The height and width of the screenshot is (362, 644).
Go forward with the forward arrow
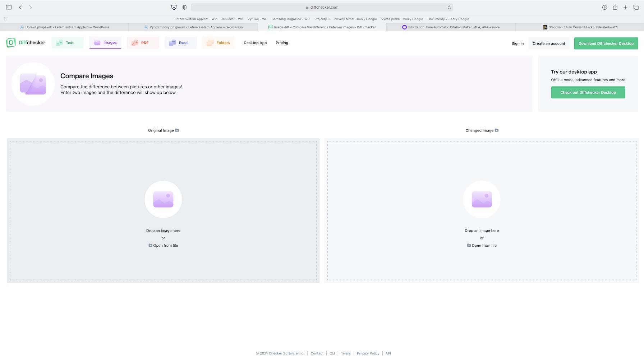coord(31,7)
